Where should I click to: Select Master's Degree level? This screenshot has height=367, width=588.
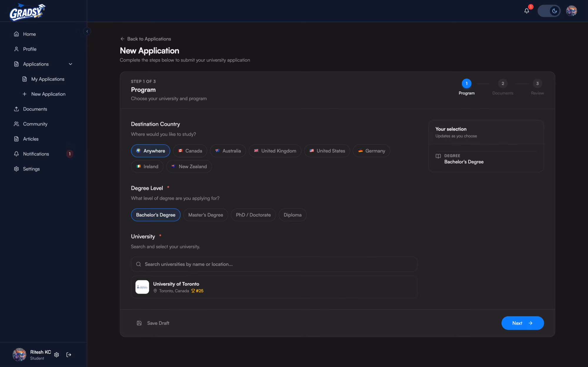click(206, 215)
